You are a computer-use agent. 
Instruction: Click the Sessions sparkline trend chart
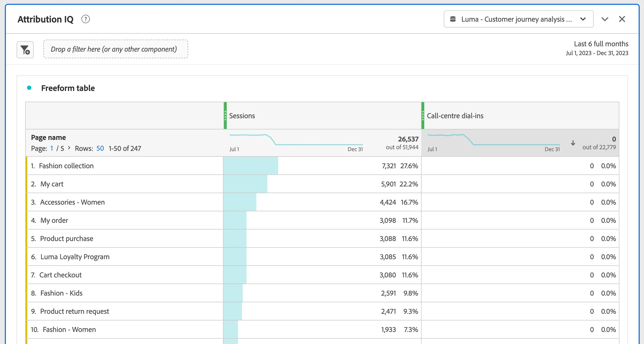click(x=296, y=140)
